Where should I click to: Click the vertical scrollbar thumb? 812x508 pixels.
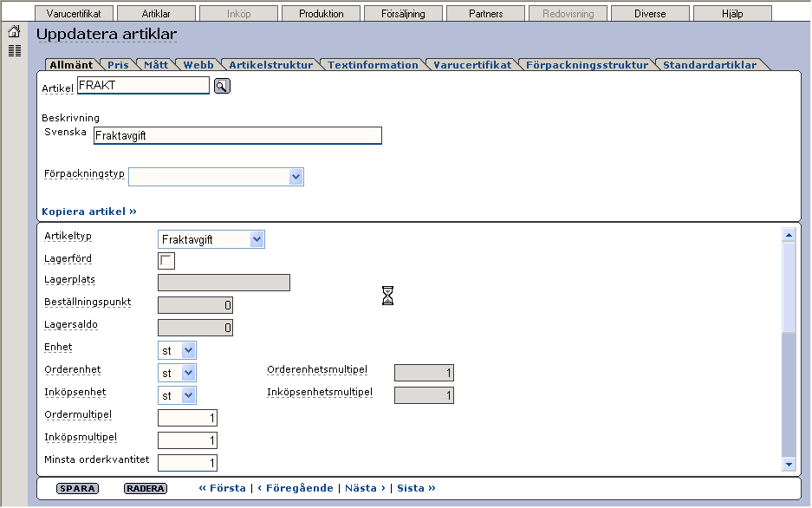pyautogui.click(x=789, y=288)
